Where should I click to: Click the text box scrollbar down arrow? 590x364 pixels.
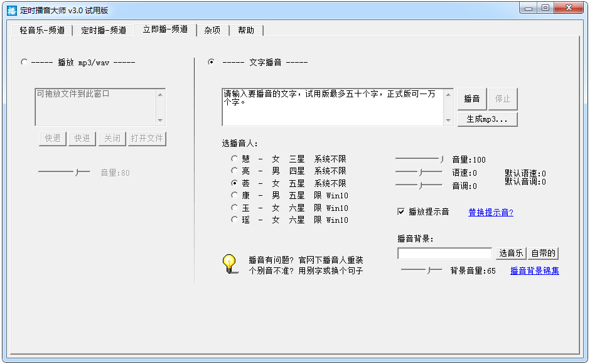tap(448, 120)
